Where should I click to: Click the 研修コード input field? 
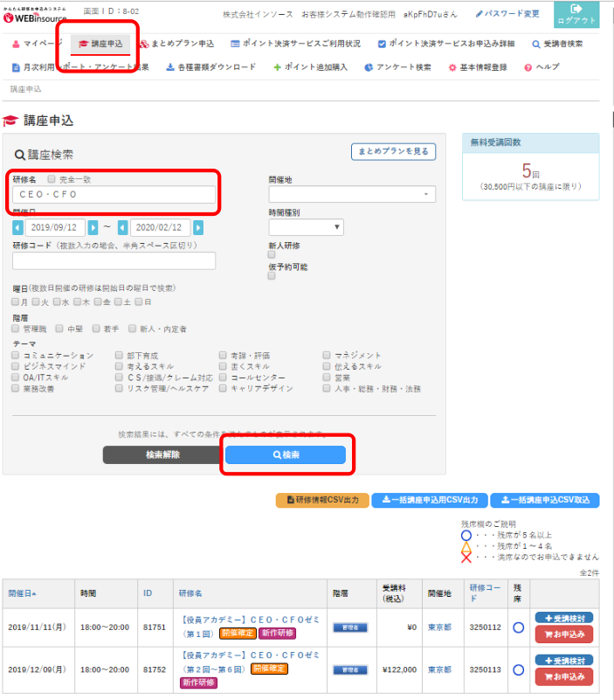[x=114, y=260]
